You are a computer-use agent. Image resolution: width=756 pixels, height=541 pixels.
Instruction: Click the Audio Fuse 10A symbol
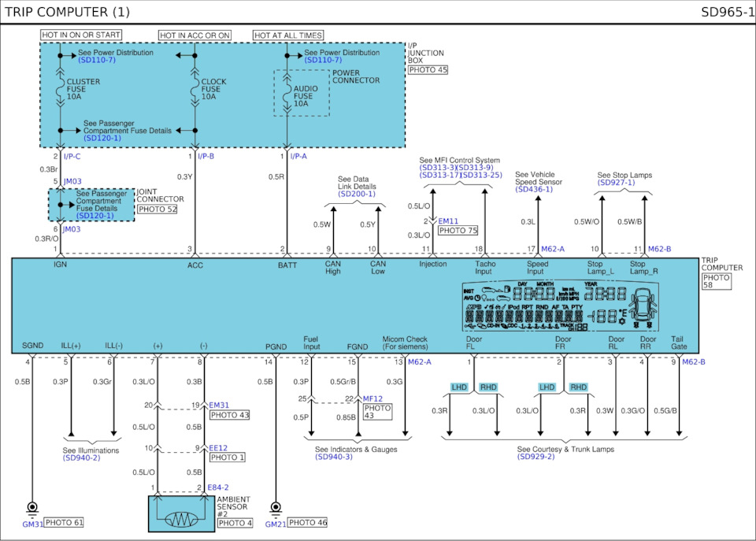pyautogui.click(x=287, y=94)
